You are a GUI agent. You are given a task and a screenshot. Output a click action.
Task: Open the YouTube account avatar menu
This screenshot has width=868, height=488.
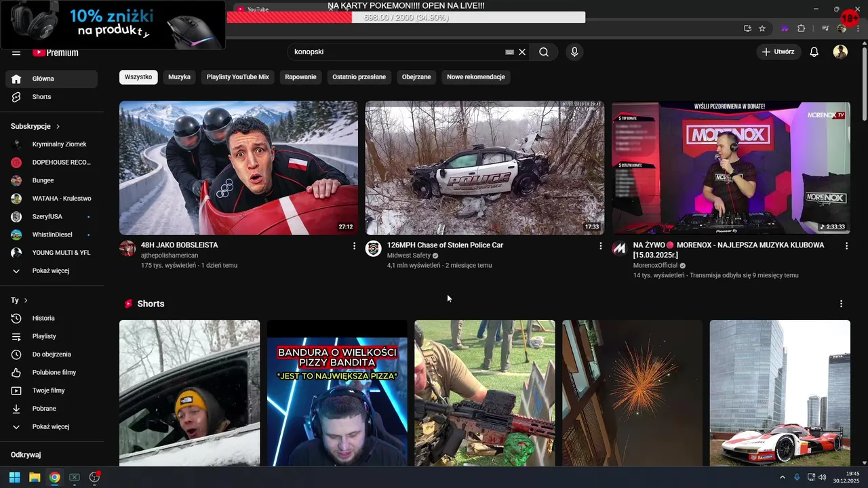[840, 52]
